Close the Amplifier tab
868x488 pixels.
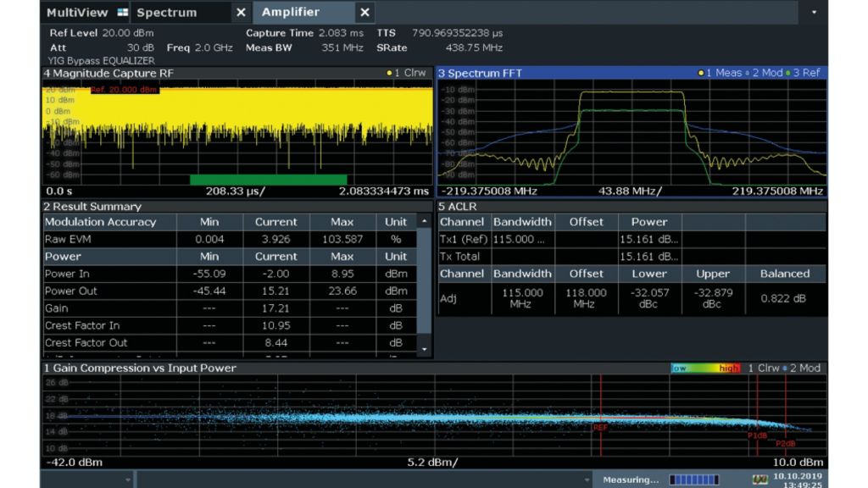pyautogui.click(x=364, y=13)
